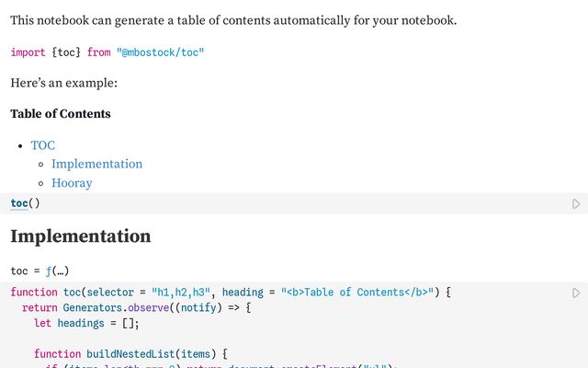Select the large Implementation section heading
The image size is (588, 368).
tap(81, 236)
